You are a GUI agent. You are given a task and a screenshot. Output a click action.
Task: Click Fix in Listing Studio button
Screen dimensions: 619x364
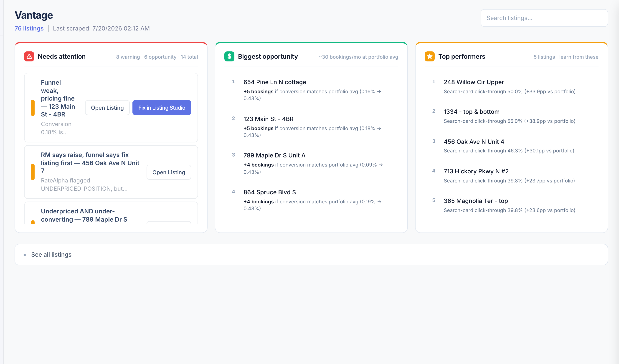[x=162, y=108]
